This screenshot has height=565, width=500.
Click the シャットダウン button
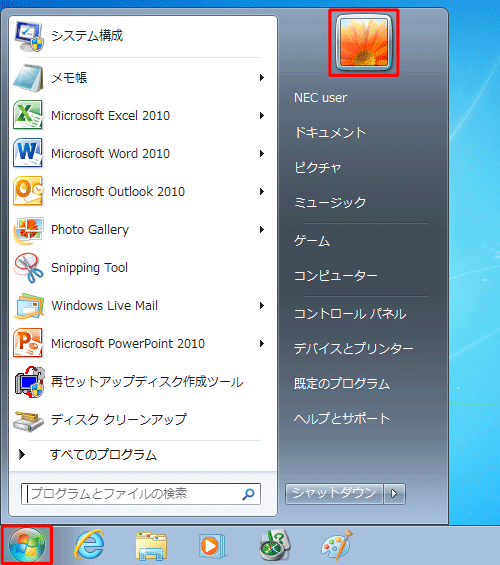click(x=334, y=493)
